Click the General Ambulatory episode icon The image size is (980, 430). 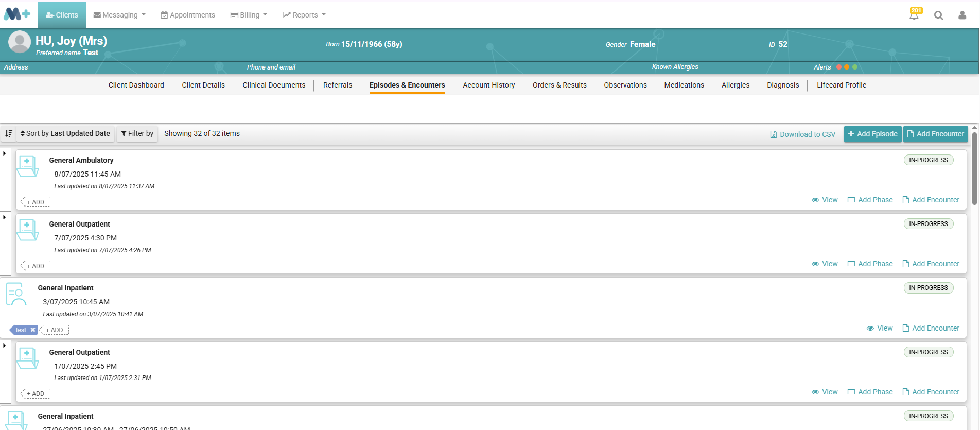tap(27, 166)
